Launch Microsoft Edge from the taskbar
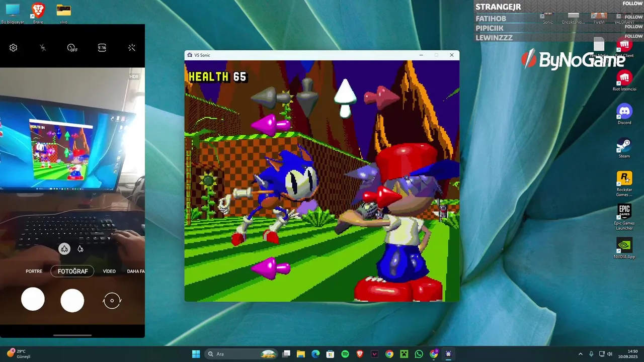 pyautogui.click(x=315, y=354)
